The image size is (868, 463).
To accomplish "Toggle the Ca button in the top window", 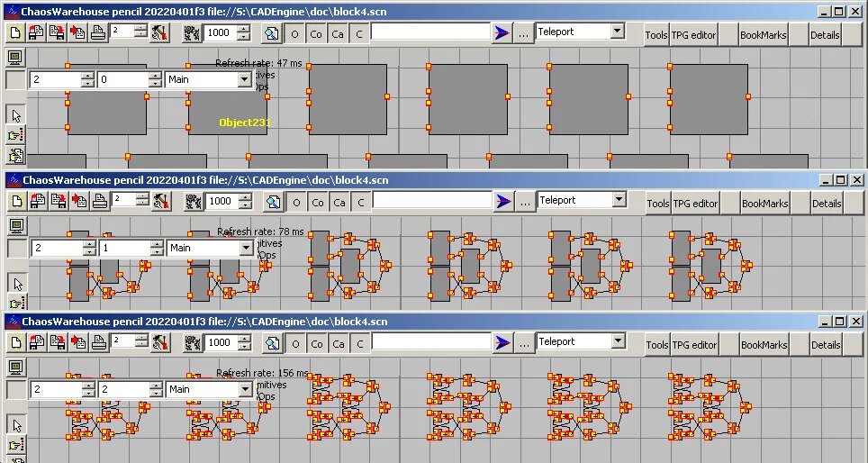I will (337, 34).
